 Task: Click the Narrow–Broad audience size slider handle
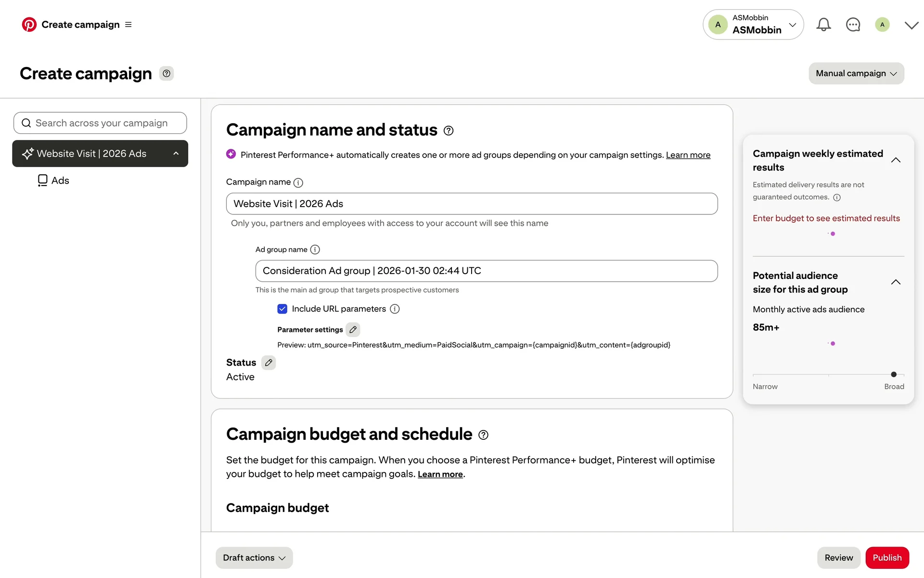894,375
